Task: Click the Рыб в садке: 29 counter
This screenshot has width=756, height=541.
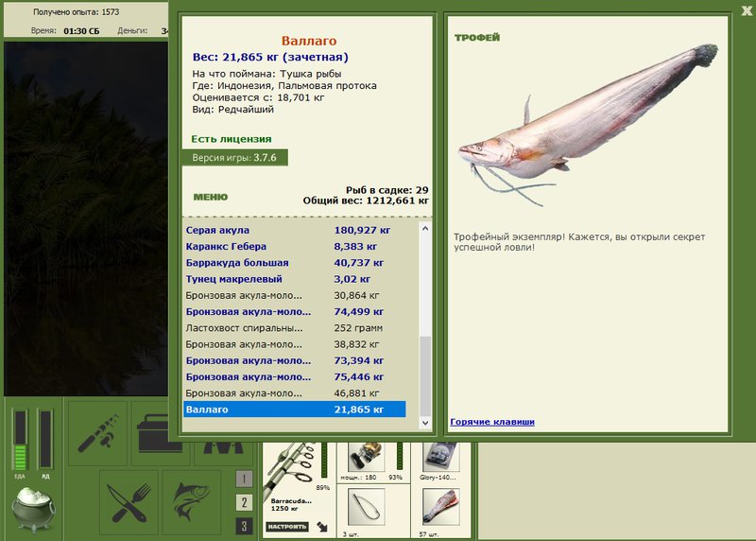Action: [387, 190]
